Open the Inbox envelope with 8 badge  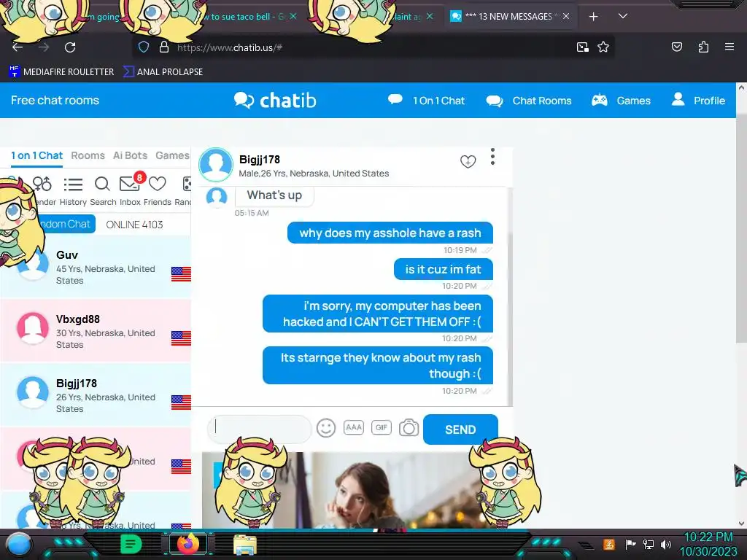click(x=130, y=190)
